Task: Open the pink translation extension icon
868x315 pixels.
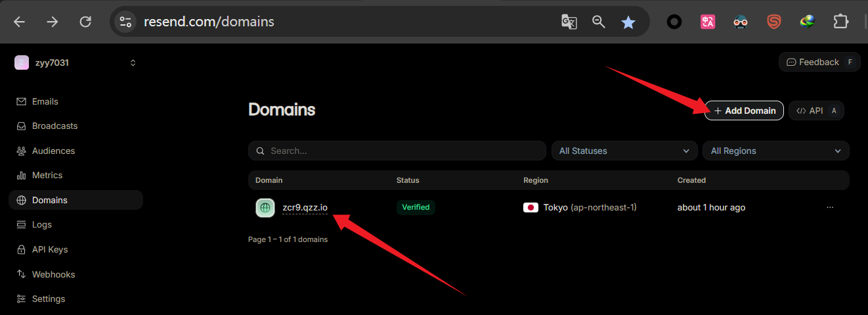Action: point(708,22)
